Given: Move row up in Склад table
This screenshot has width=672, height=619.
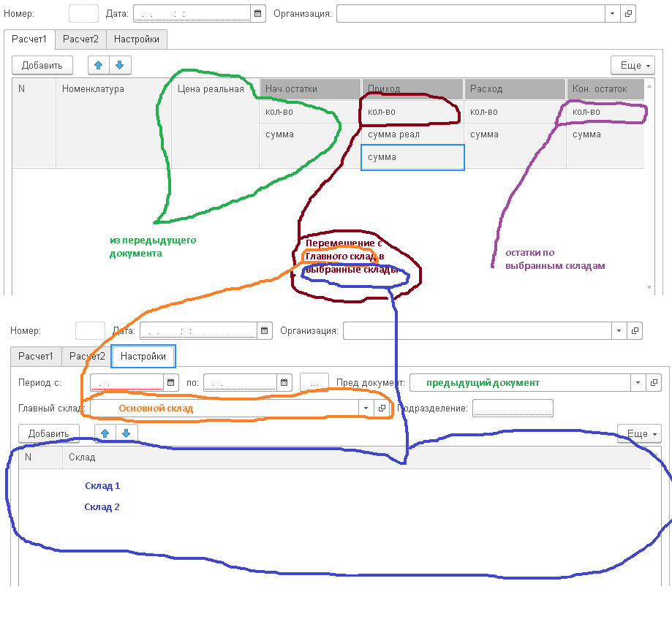Looking at the screenshot, I should click(105, 433).
